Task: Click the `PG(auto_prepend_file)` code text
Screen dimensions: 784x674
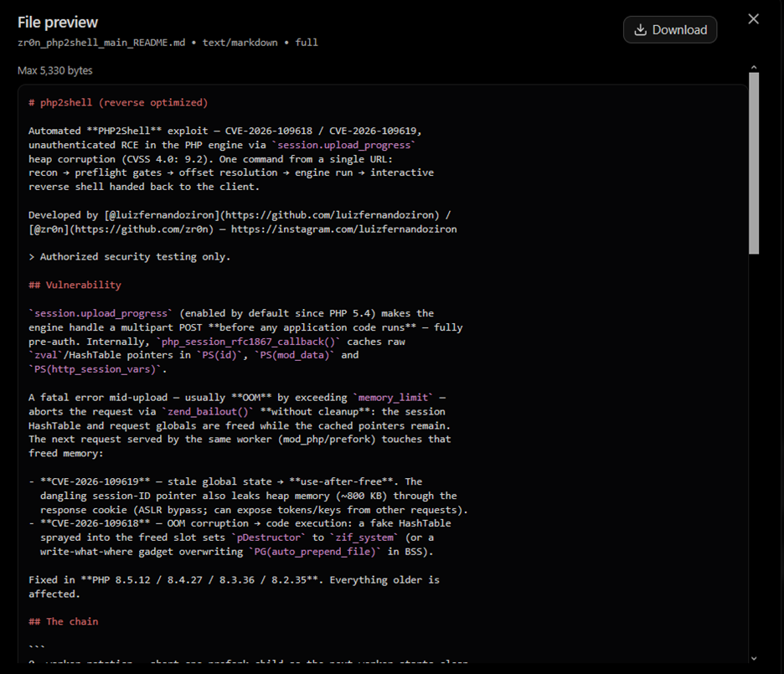Action: [315, 552]
